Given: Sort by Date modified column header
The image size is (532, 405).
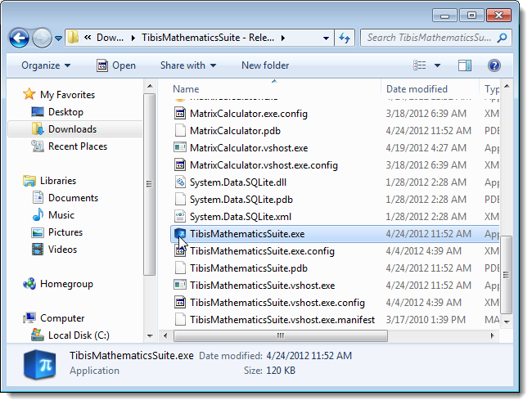Looking at the screenshot, I should point(417,89).
